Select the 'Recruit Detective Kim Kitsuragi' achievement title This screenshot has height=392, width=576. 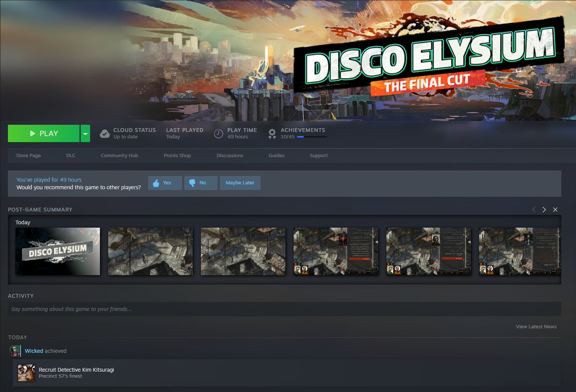(76, 370)
